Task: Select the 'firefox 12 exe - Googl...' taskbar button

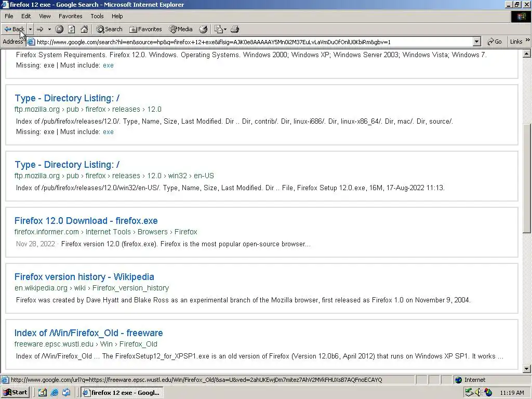Action: (122, 393)
